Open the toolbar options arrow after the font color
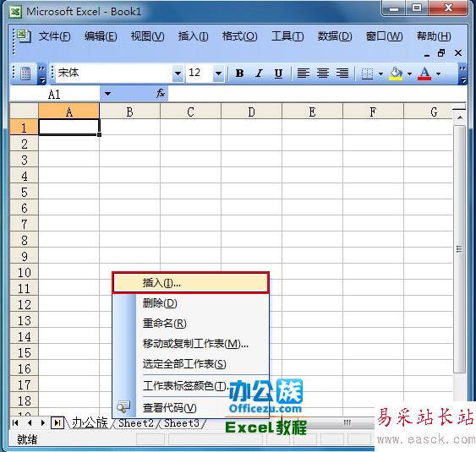 coord(462,74)
